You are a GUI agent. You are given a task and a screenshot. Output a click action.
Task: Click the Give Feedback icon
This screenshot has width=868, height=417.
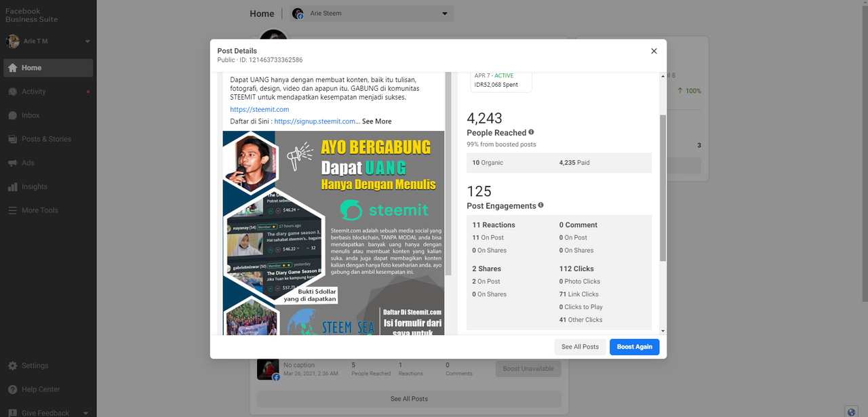(x=12, y=412)
